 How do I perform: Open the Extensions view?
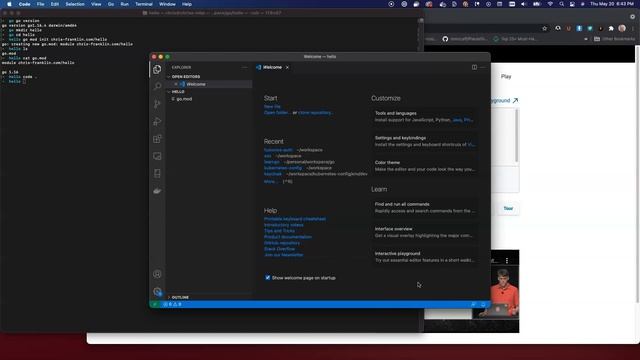(x=157, y=139)
